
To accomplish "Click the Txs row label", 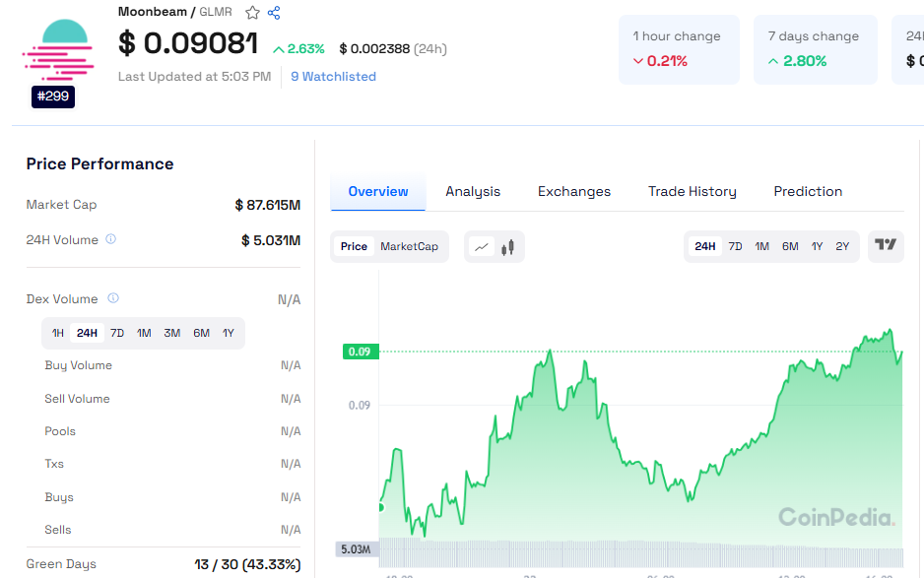I will (x=54, y=464).
